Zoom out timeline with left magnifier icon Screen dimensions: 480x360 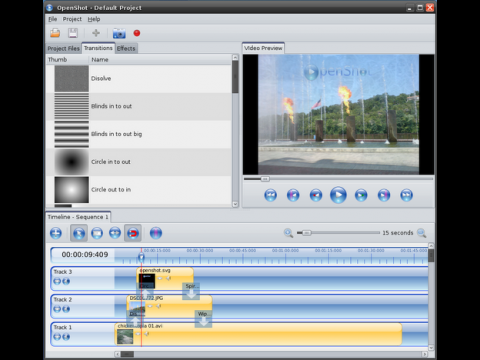(x=288, y=233)
